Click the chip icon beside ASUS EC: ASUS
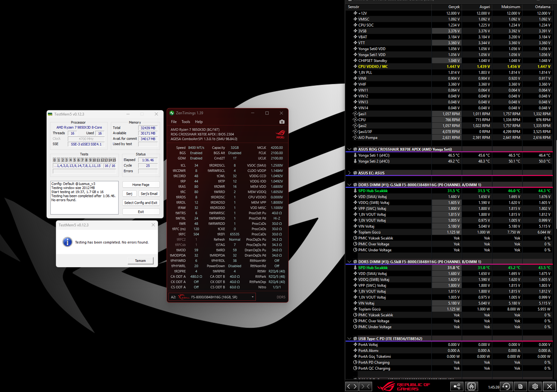This screenshot has width=557, height=392. tap(355, 173)
